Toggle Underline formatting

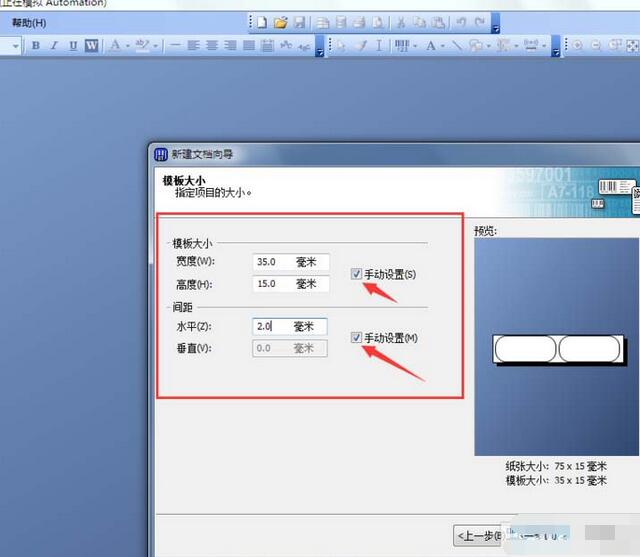click(x=73, y=45)
